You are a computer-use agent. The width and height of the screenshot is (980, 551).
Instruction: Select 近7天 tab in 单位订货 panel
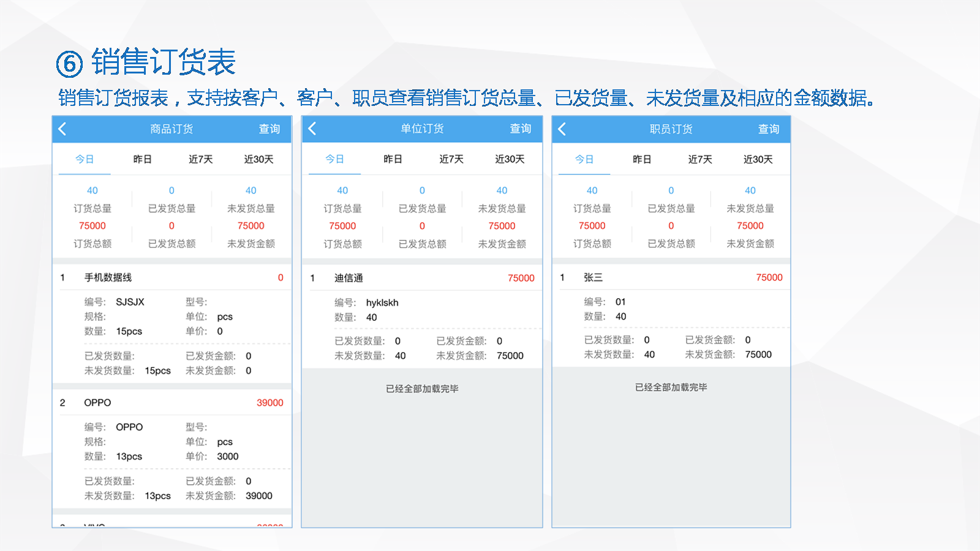451,159
